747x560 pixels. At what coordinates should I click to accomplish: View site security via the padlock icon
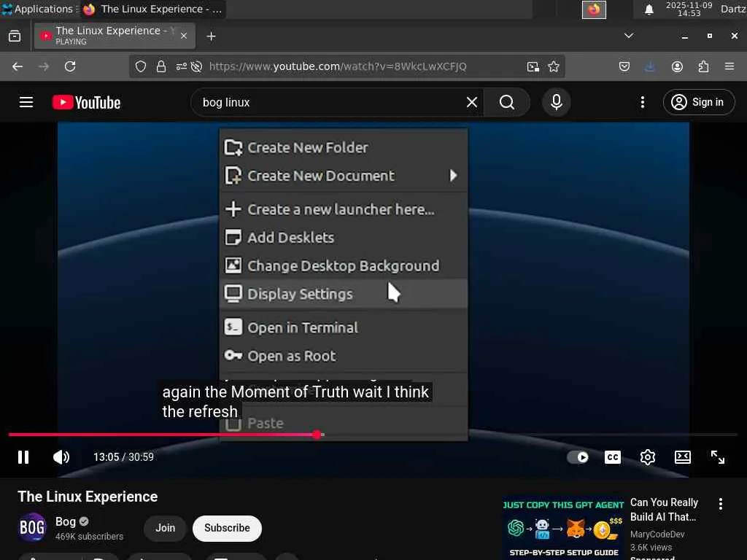click(161, 66)
